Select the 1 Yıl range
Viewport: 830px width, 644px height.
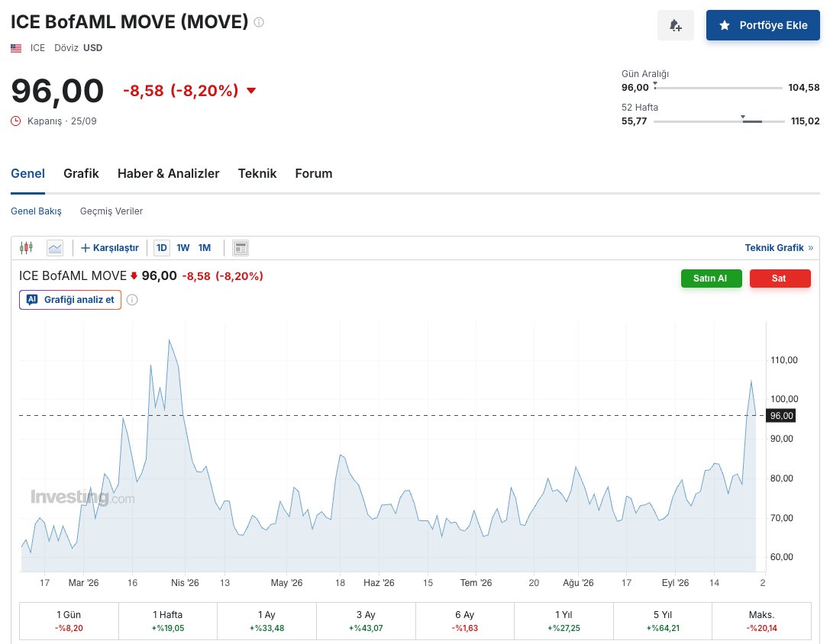(564, 621)
